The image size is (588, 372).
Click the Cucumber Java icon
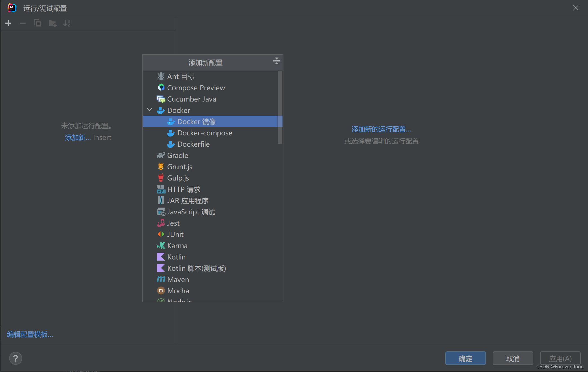pyautogui.click(x=161, y=99)
